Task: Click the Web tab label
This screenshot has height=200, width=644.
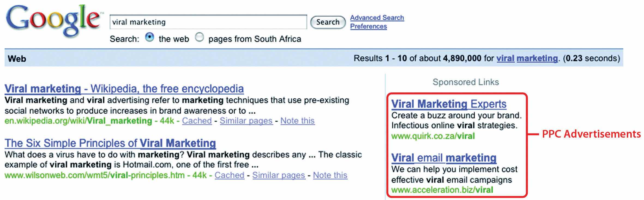Action: [17, 59]
